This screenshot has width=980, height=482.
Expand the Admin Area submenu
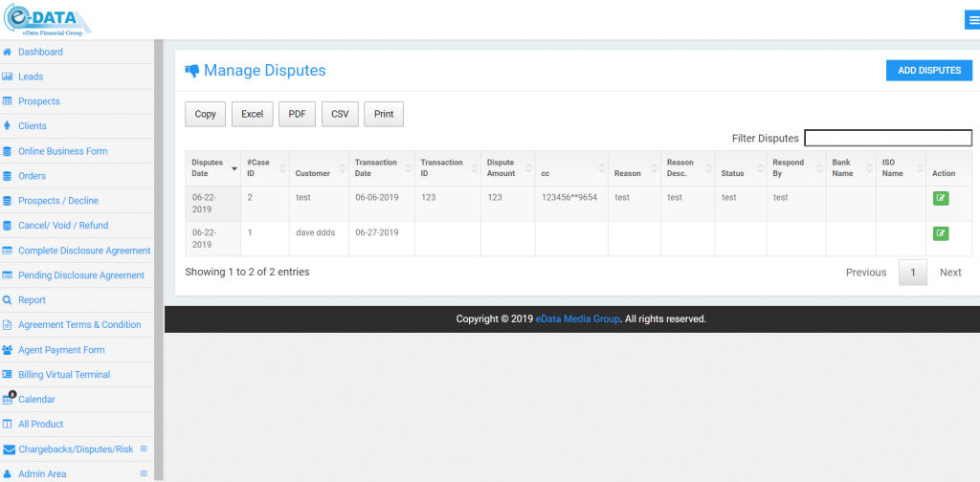144,473
